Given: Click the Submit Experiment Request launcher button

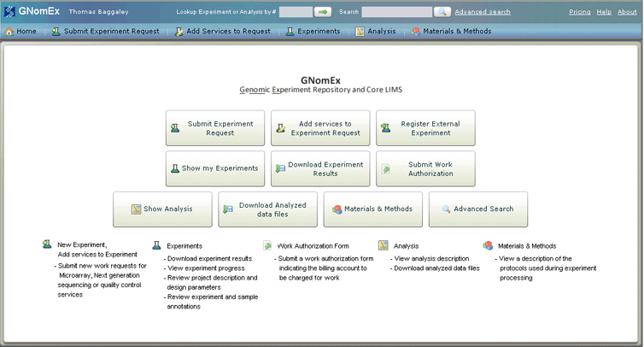Looking at the screenshot, I should pos(215,128).
